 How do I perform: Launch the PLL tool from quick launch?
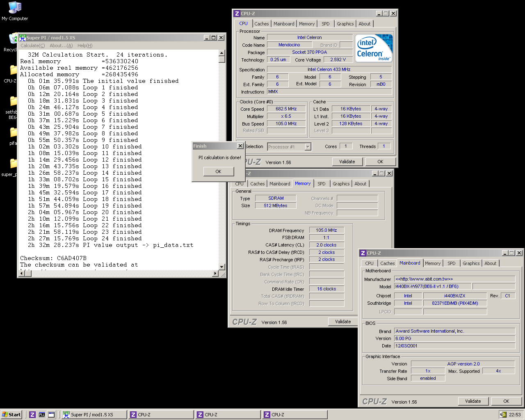pos(42,415)
